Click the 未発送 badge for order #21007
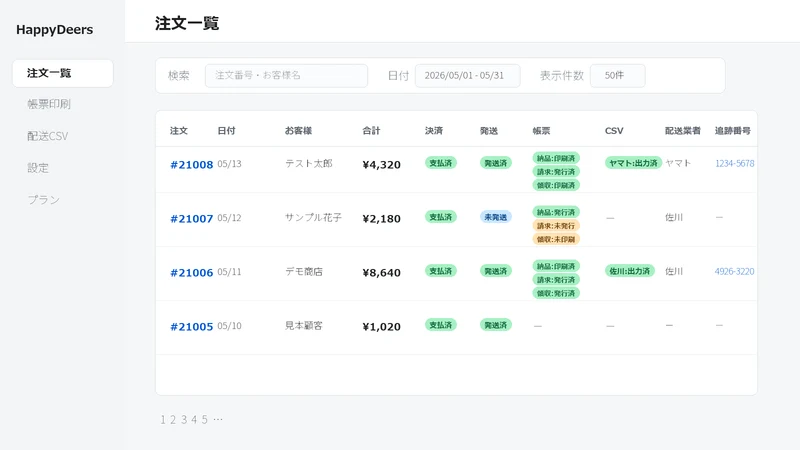Viewport: 800px width, 450px height. click(x=495, y=217)
